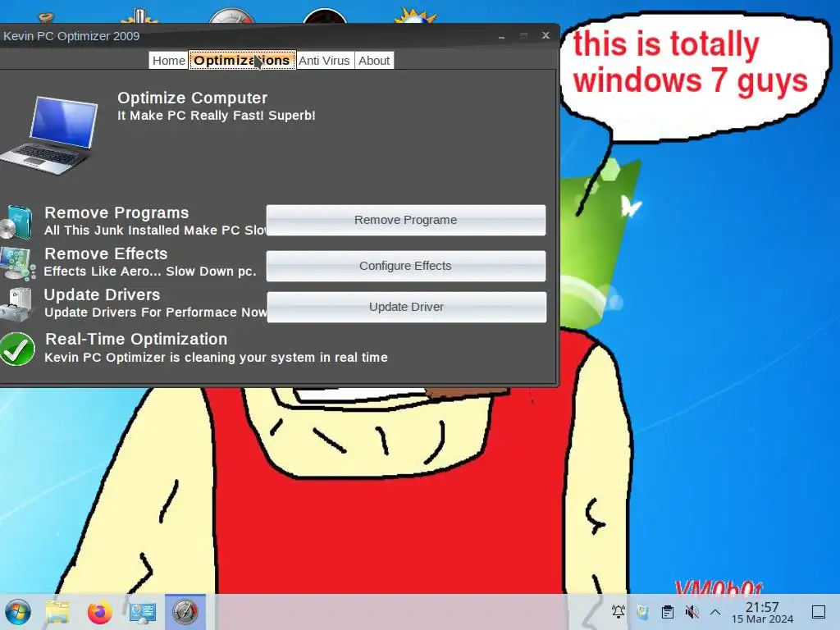Click the green checkmark Real-Time Optimization icon

point(17,349)
